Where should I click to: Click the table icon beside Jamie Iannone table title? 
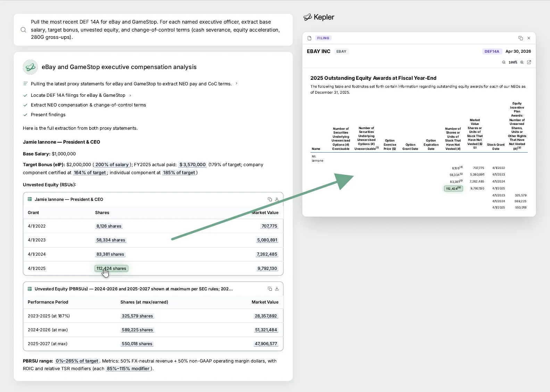30,199
